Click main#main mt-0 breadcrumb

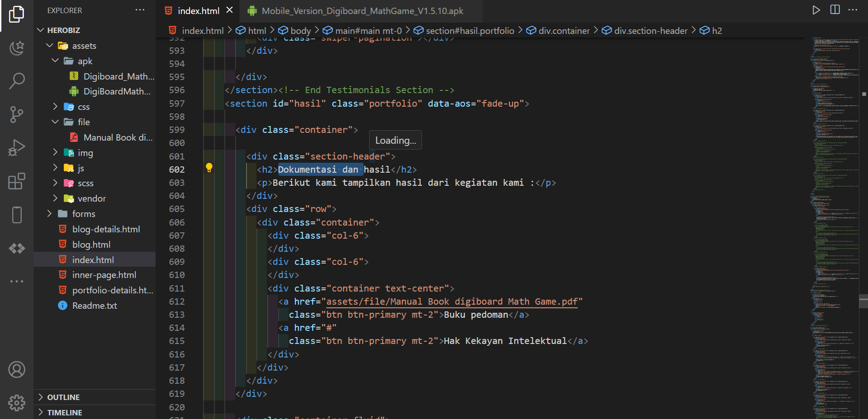(362, 30)
